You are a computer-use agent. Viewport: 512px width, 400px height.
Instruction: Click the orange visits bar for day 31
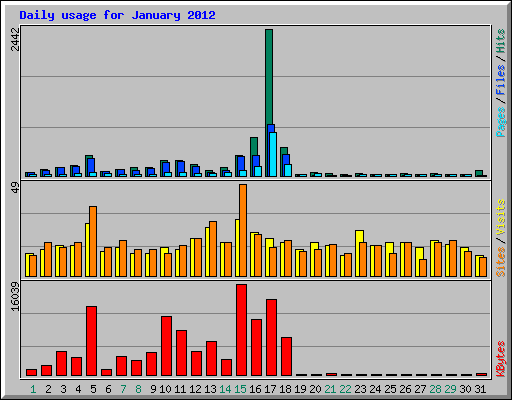[x=483, y=267]
